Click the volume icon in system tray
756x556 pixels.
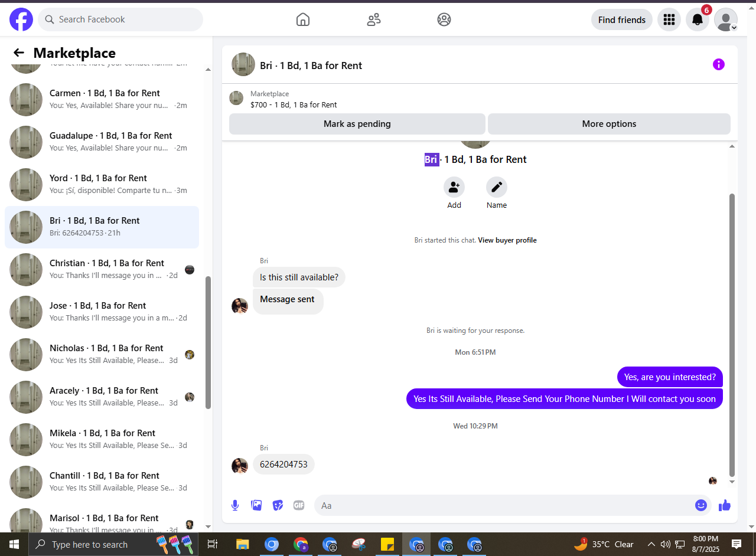(x=666, y=544)
